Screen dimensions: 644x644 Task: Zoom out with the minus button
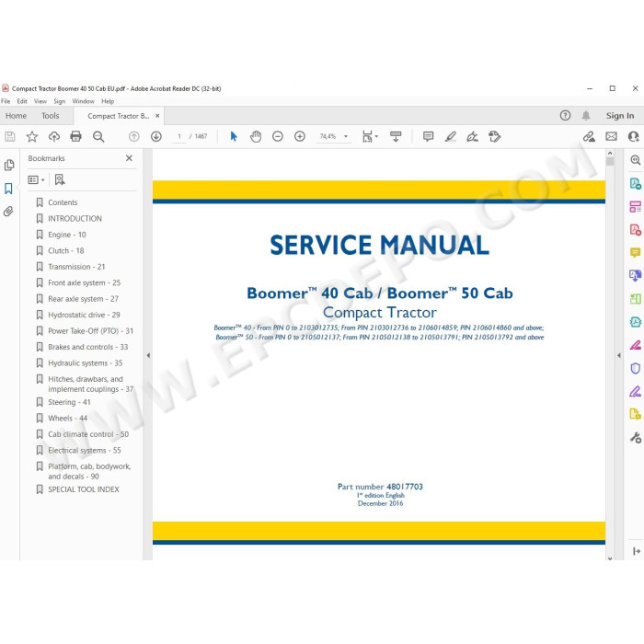coord(278,136)
